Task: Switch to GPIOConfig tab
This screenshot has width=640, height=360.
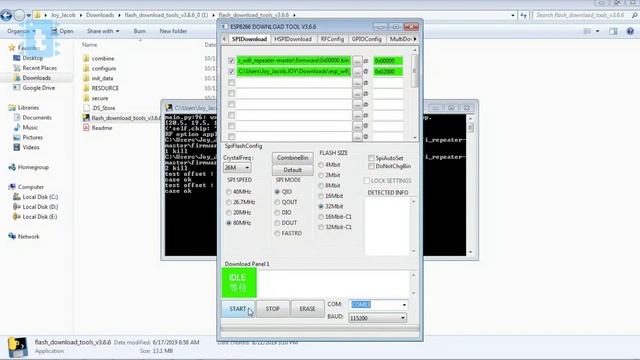Action: (x=367, y=39)
